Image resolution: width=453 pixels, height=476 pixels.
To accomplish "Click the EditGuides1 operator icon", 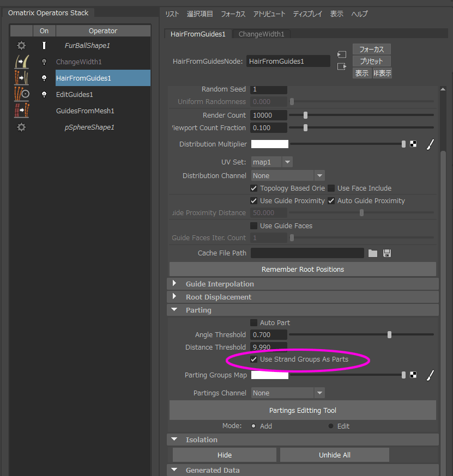I will (21, 94).
